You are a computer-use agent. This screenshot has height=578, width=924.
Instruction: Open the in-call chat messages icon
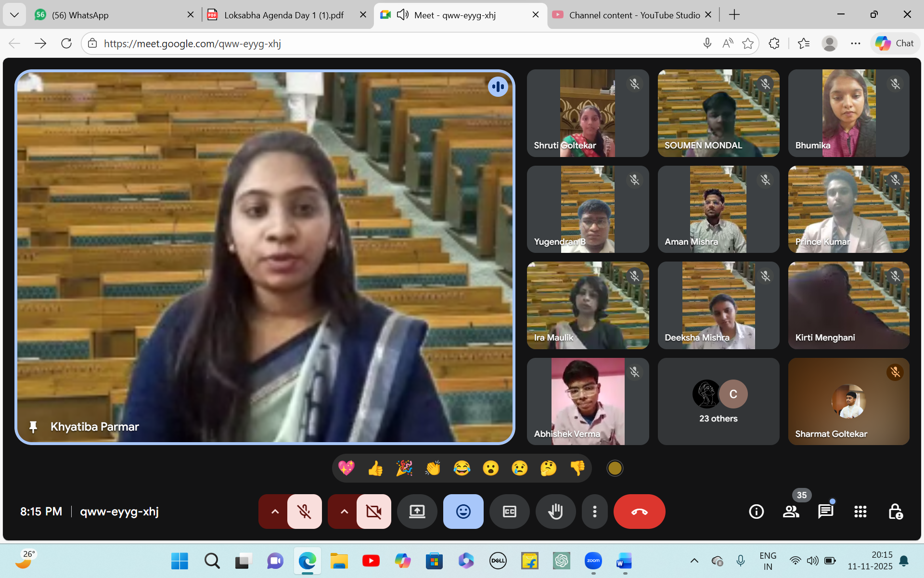[x=825, y=512]
